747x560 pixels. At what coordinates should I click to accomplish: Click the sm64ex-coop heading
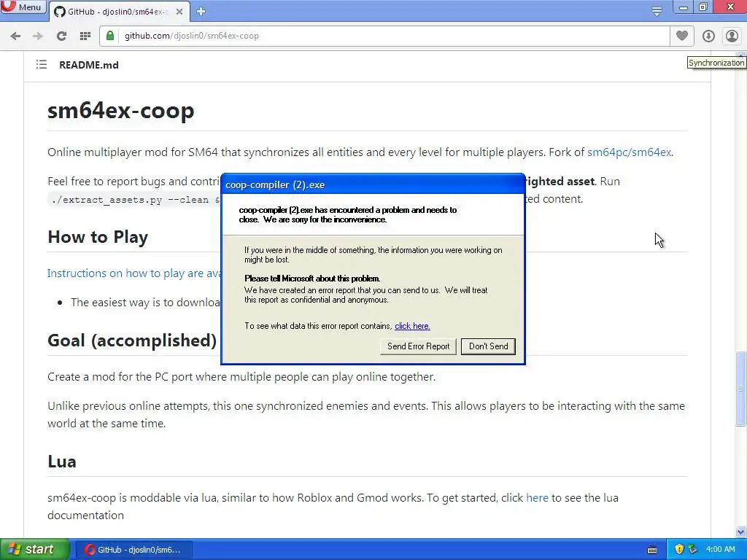(x=121, y=111)
